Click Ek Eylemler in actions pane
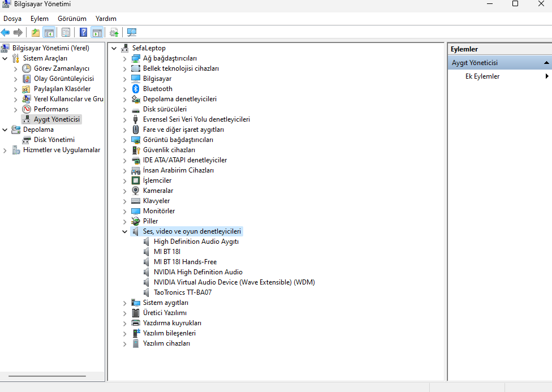Image resolution: width=552 pixels, height=392 pixels. 482,76
